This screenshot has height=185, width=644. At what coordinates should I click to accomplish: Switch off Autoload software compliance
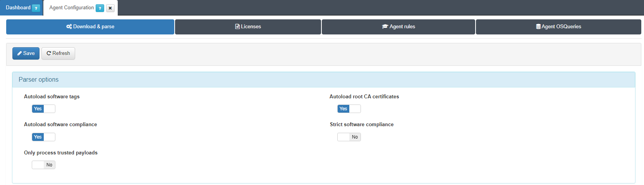43,137
